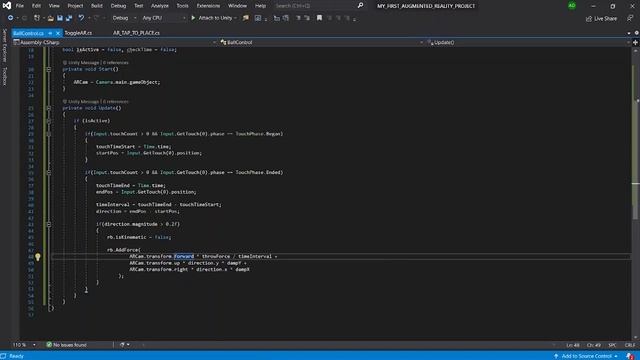Screen dimensions: 640x360
Task: Click the feedback icon beside Live Share
Action: pyautogui.click(x=630, y=18)
